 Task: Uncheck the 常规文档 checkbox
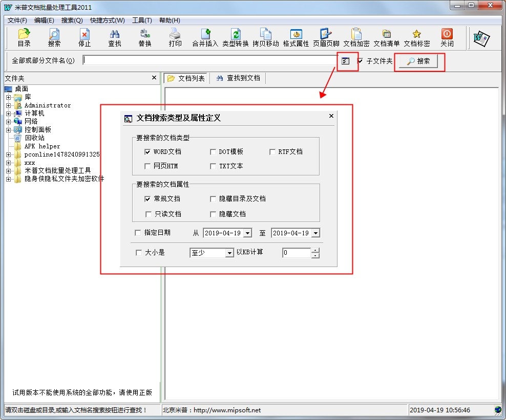pos(147,199)
